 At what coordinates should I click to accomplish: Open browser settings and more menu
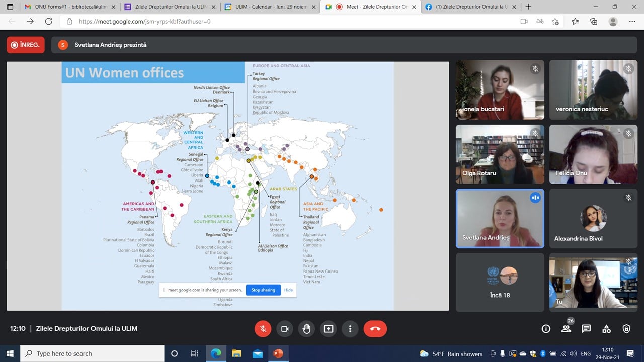632,22
